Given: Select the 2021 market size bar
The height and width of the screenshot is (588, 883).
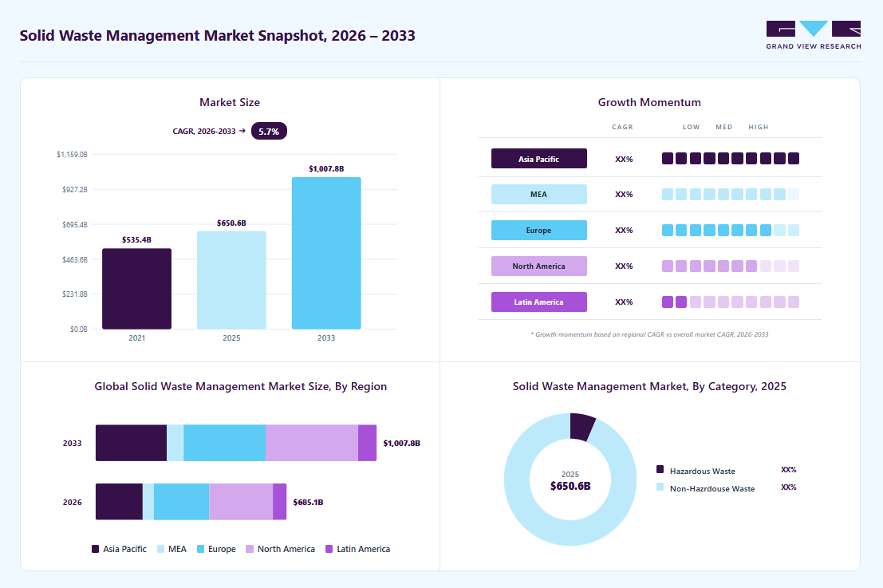Looking at the screenshot, I should 137,288.
